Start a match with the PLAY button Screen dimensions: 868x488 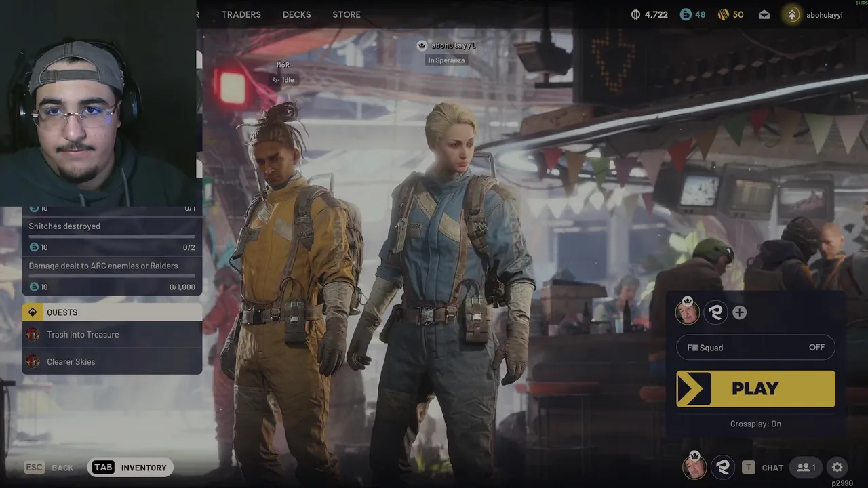pyautogui.click(x=755, y=388)
